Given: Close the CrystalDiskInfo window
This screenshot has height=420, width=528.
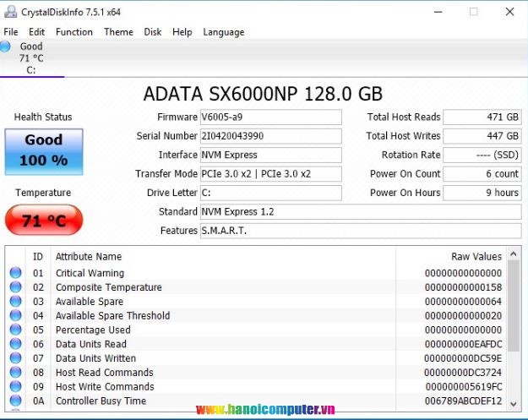Looking at the screenshot, I should [x=509, y=12].
